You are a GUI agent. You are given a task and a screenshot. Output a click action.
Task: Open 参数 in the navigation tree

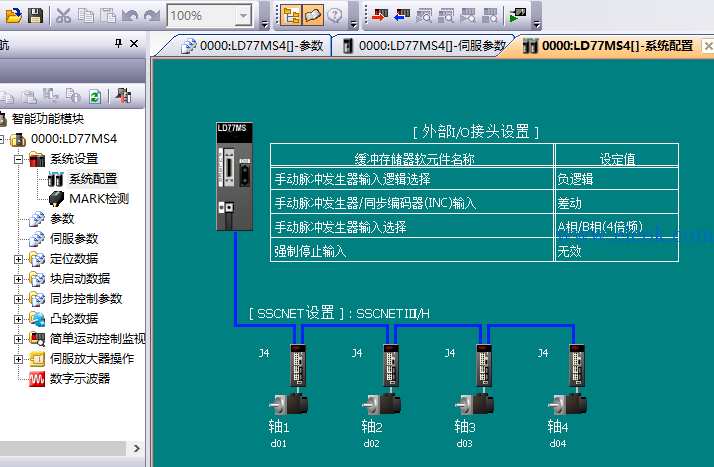point(61,219)
